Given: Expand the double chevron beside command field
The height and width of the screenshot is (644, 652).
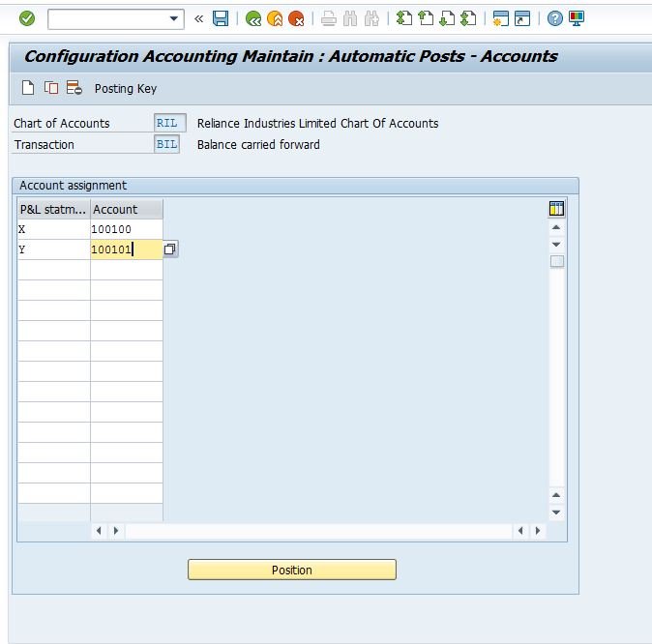Looking at the screenshot, I should pyautogui.click(x=198, y=18).
